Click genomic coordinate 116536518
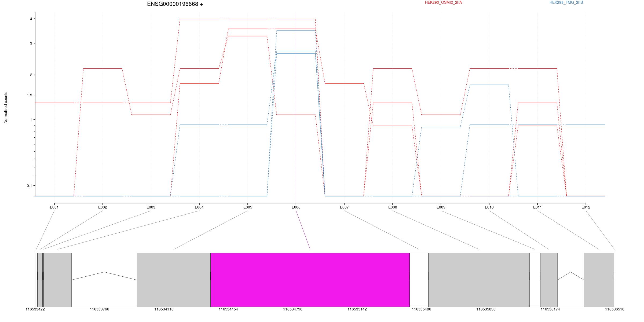 click(x=615, y=309)
